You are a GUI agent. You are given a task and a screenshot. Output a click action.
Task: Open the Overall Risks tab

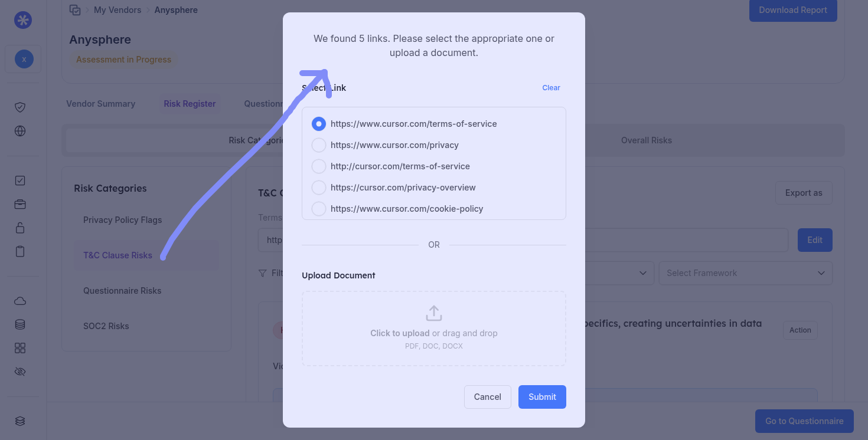point(646,140)
